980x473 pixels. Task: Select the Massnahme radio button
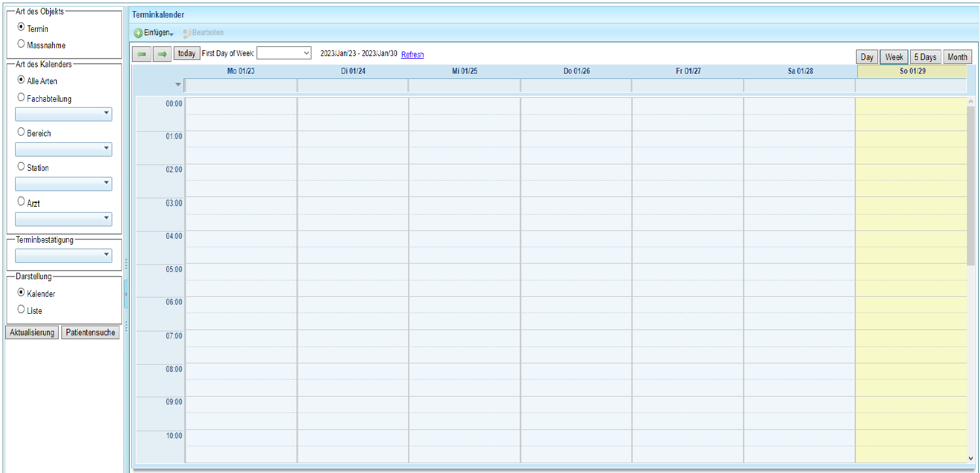pyautogui.click(x=22, y=44)
